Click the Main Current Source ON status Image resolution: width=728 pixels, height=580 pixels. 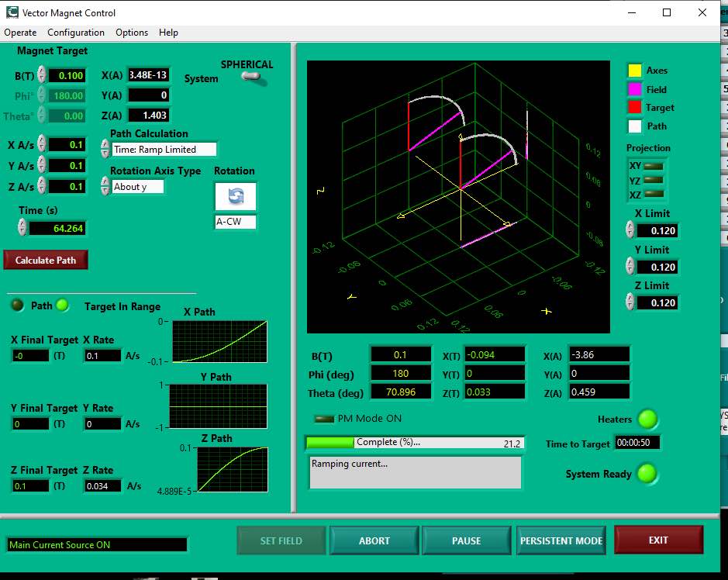coord(97,544)
